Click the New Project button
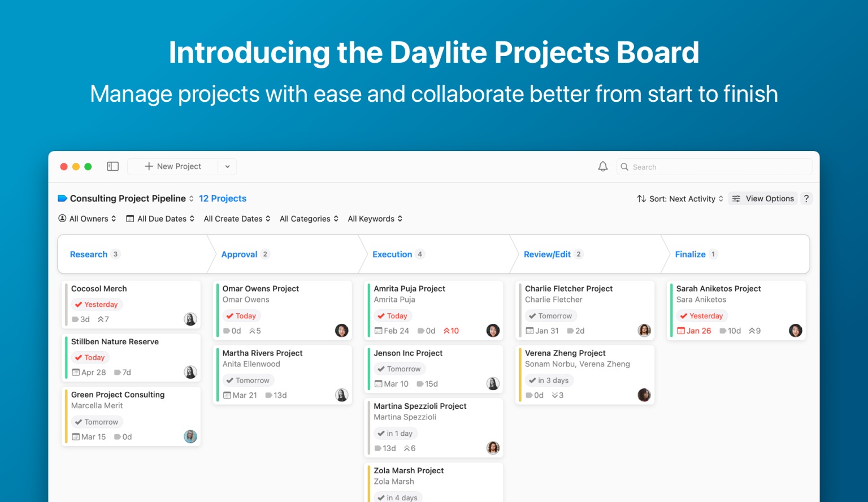868x502 pixels. [173, 167]
